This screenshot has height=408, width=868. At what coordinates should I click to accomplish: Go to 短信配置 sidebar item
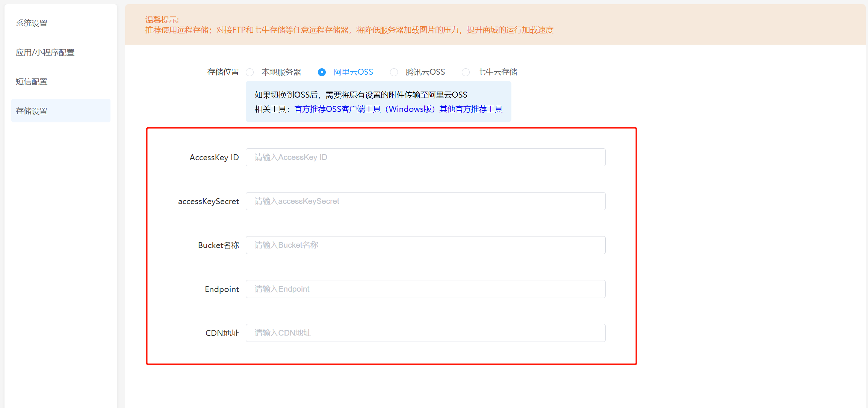pyautogui.click(x=32, y=82)
